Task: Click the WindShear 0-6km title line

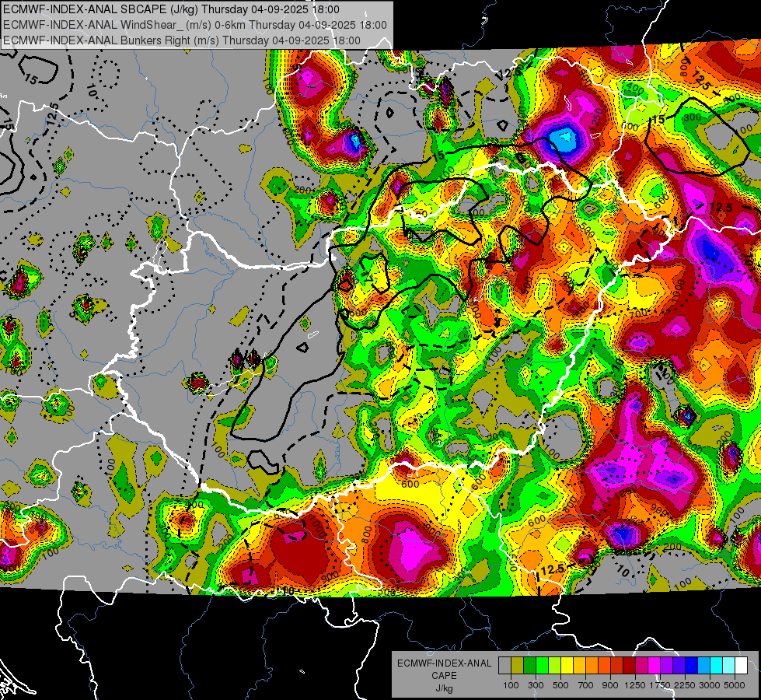Action: (x=195, y=25)
